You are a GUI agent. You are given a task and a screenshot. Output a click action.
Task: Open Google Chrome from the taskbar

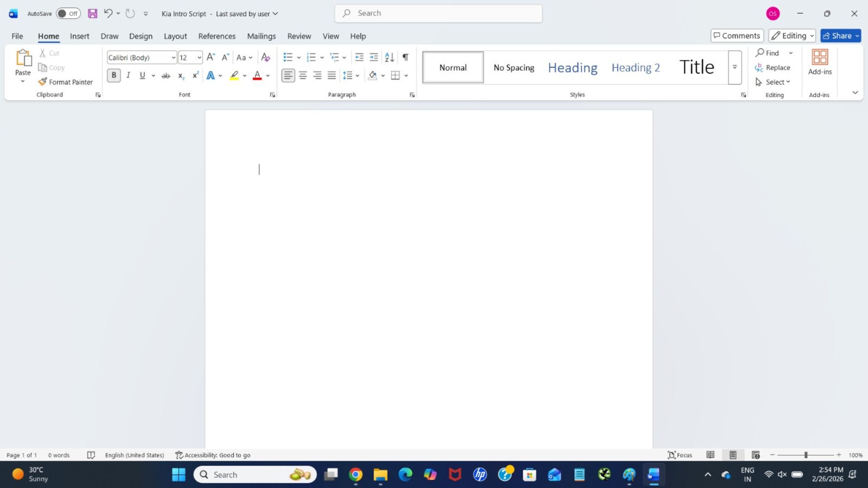tap(355, 474)
